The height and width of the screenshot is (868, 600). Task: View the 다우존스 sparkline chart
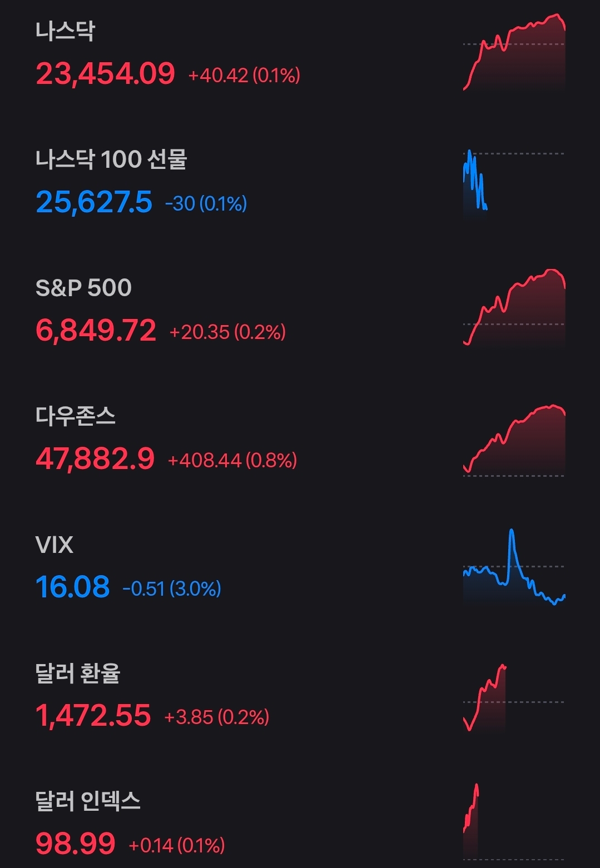514,440
